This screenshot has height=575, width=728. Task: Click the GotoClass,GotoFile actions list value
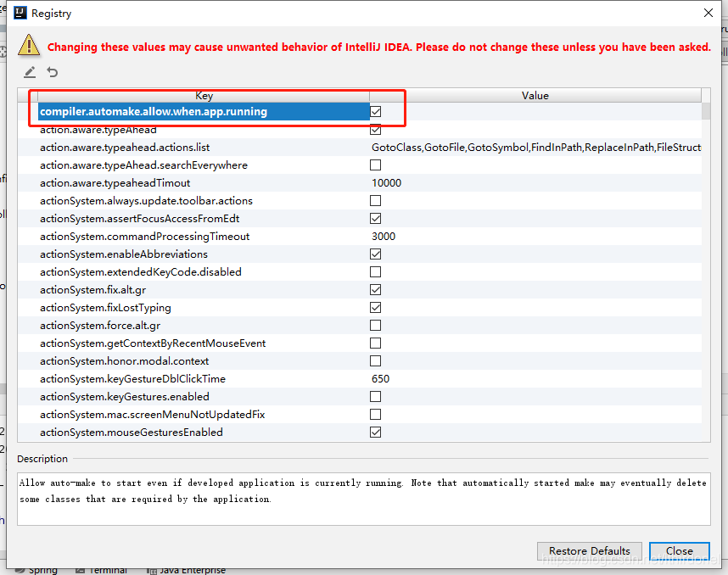point(535,148)
